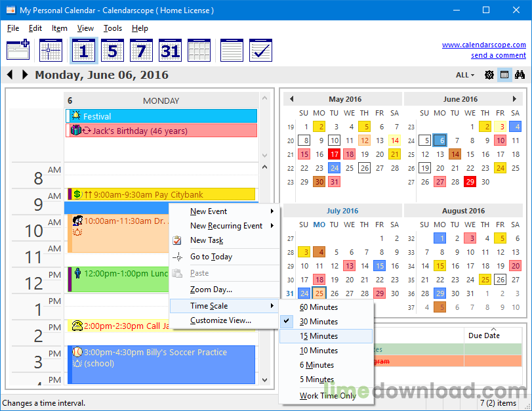Collapse the all-day events area up arrow
Screen dimensions: 532x411
coord(264,98)
